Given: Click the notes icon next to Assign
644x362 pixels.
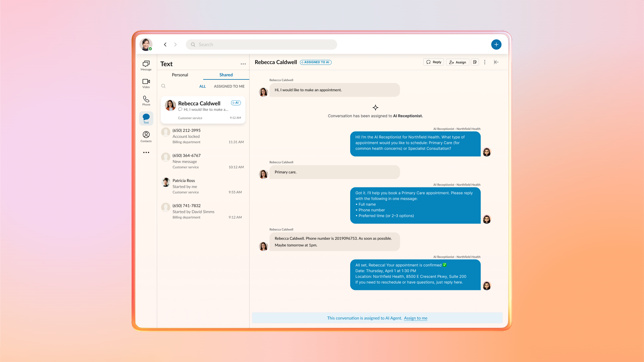Looking at the screenshot, I should click(475, 62).
